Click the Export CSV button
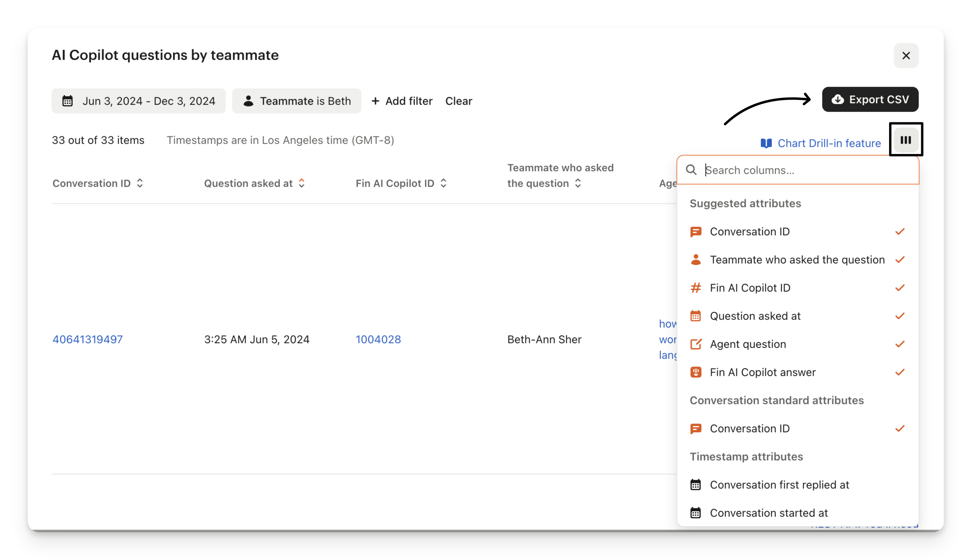This screenshot has width=972, height=560. [870, 99]
